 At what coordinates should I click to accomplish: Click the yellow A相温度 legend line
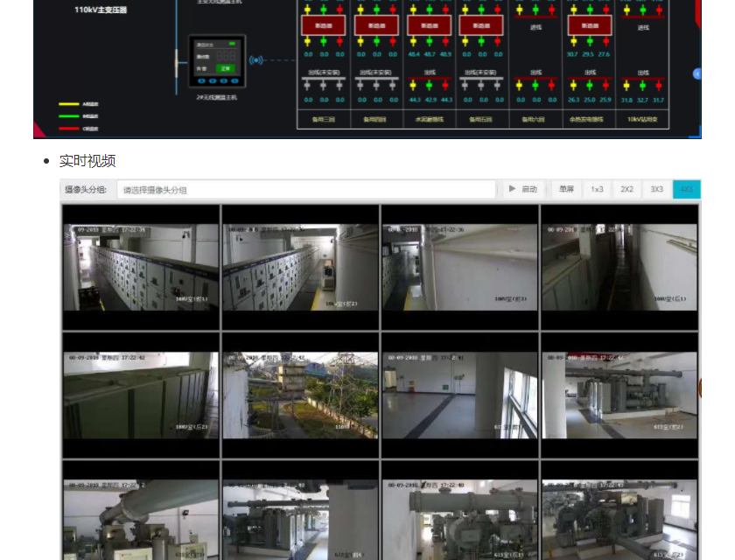[x=68, y=104]
